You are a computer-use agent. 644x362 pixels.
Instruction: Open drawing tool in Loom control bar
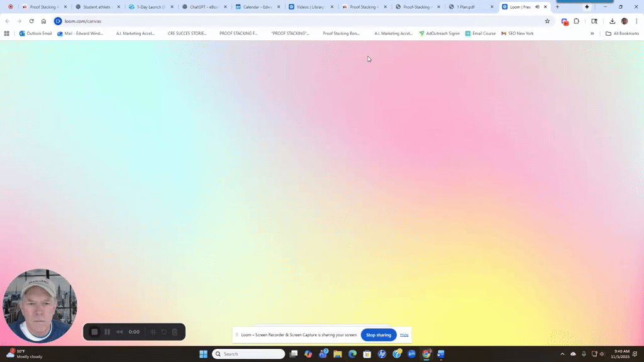coord(153,332)
